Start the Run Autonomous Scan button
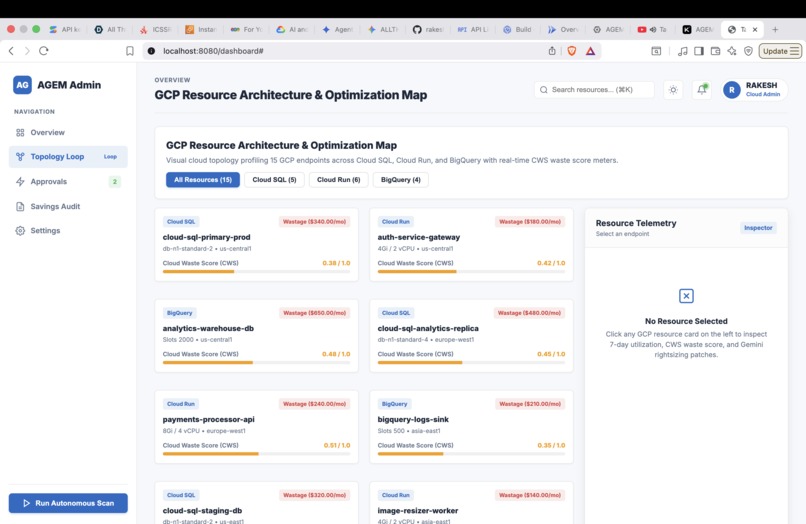This screenshot has width=806, height=524. pyautogui.click(x=68, y=503)
